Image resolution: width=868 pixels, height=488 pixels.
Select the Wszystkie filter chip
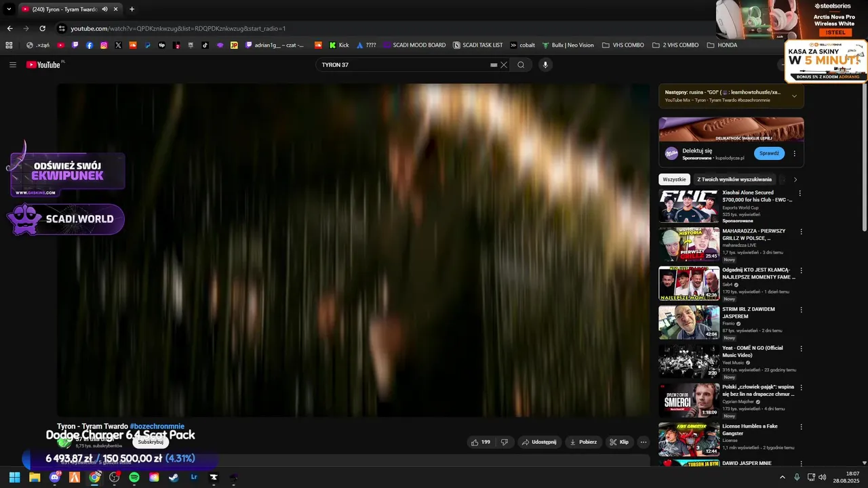click(674, 180)
